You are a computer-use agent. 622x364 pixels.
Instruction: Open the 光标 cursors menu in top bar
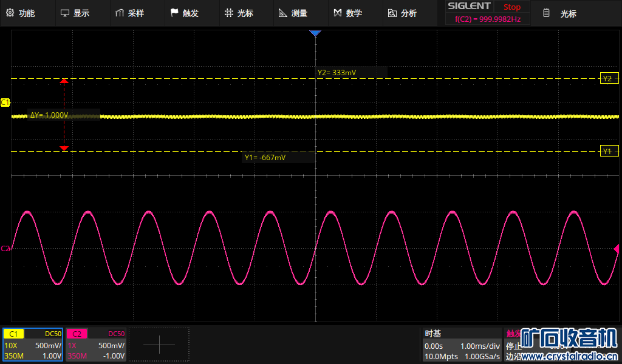[239, 13]
